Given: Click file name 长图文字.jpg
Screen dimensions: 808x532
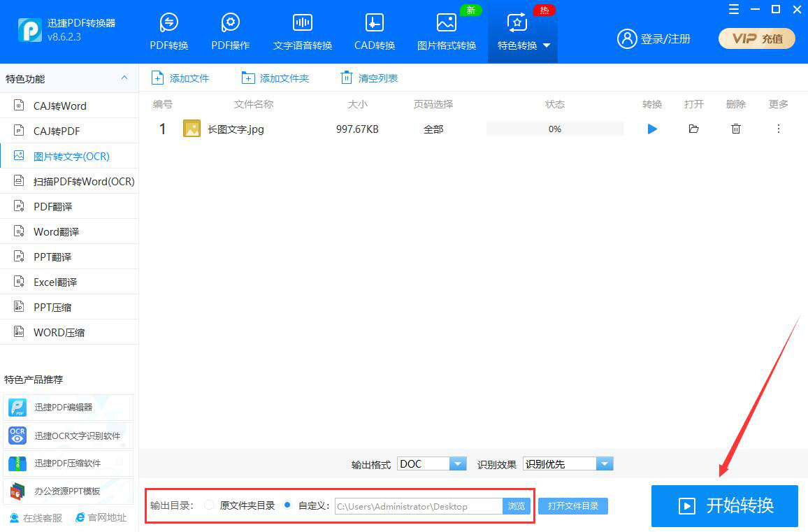Looking at the screenshot, I should pos(236,129).
